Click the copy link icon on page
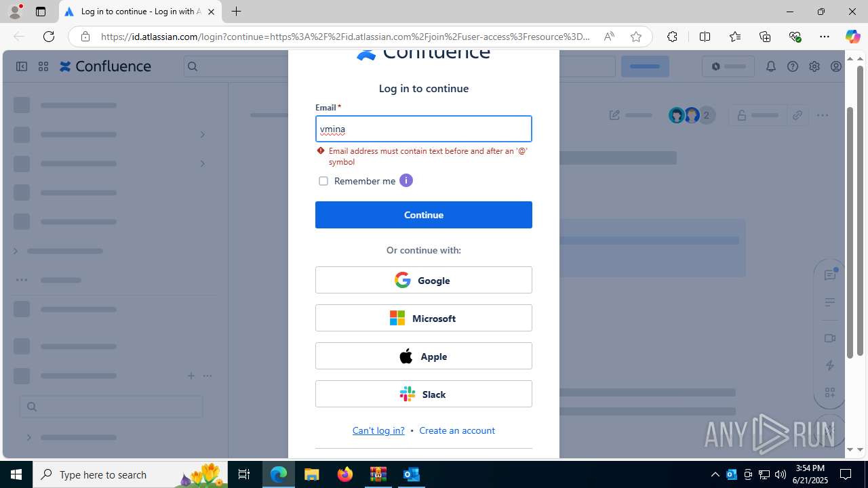This screenshot has height=488, width=868. point(797,115)
